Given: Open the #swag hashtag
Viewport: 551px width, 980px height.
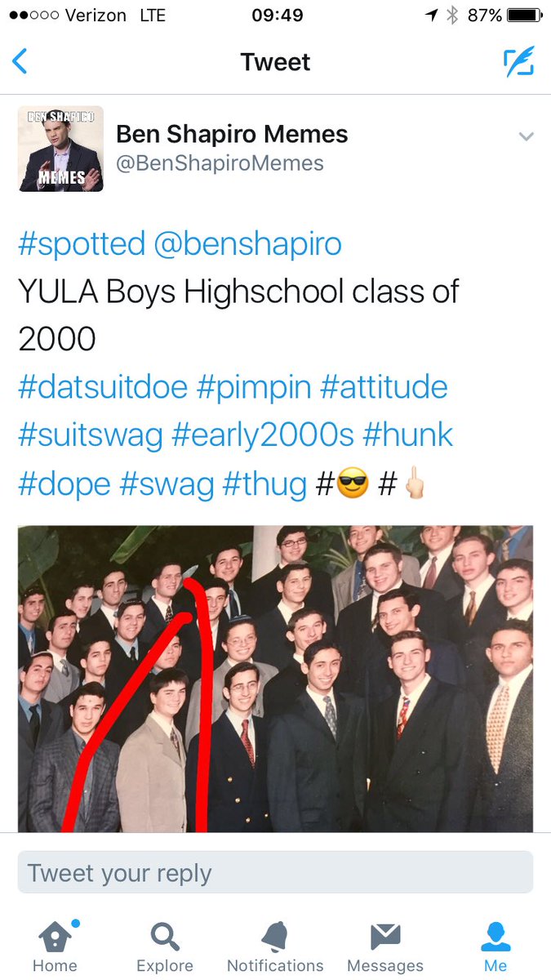Looking at the screenshot, I should [166, 483].
